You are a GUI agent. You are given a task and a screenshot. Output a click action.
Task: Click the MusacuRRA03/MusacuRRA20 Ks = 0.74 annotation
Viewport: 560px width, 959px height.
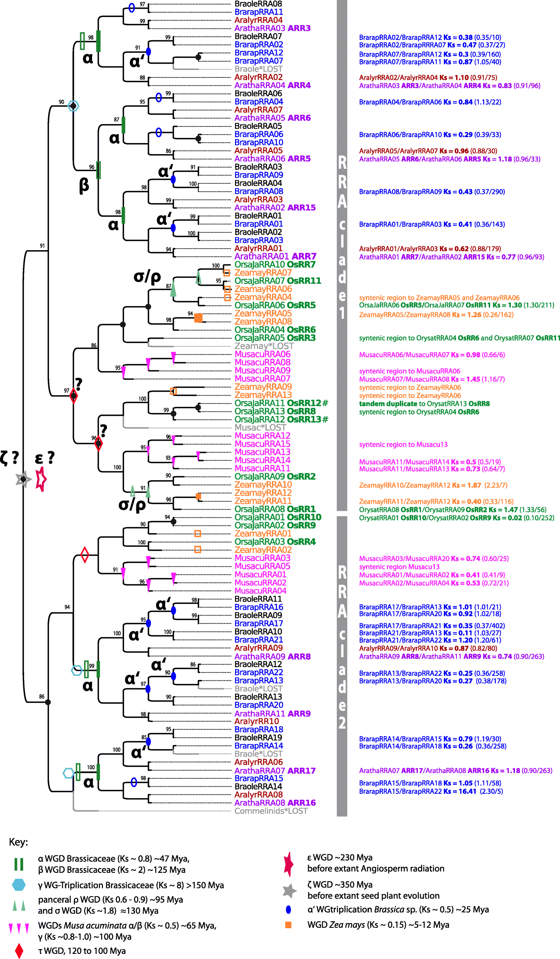pos(434,558)
